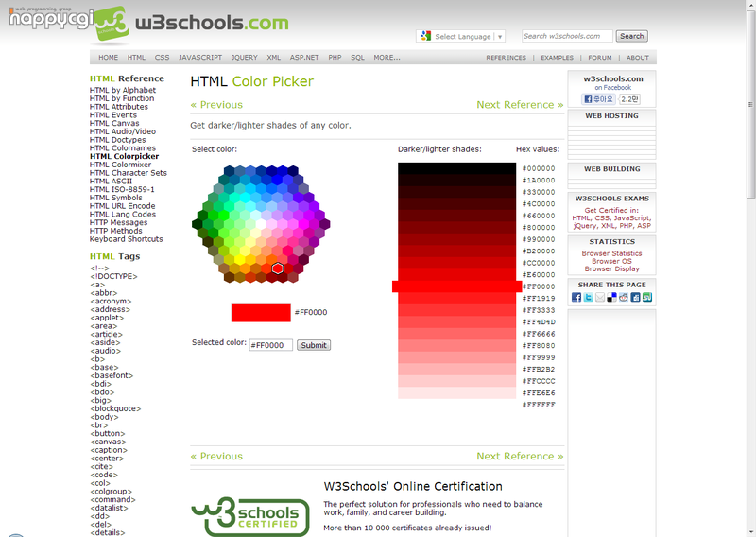Click the large red preview swatch
Viewport: 756px width, 537px height.
pyautogui.click(x=261, y=313)
